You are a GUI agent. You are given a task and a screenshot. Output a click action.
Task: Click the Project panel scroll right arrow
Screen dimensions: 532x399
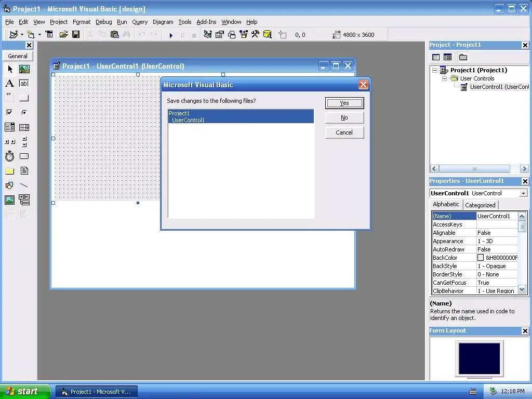point(524,169)
